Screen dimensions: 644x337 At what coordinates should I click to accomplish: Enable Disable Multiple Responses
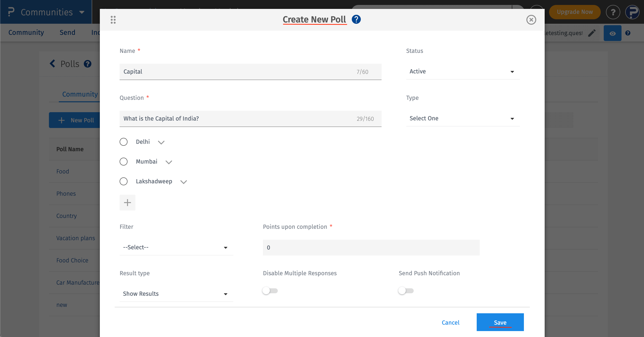click(270, 290)
